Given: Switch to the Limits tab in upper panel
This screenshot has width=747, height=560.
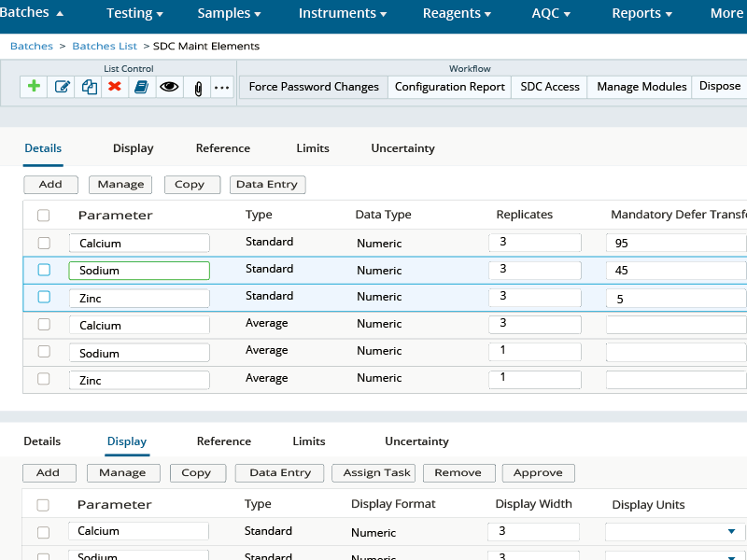Looking at the screenshot, I should (x=313, y=148).
